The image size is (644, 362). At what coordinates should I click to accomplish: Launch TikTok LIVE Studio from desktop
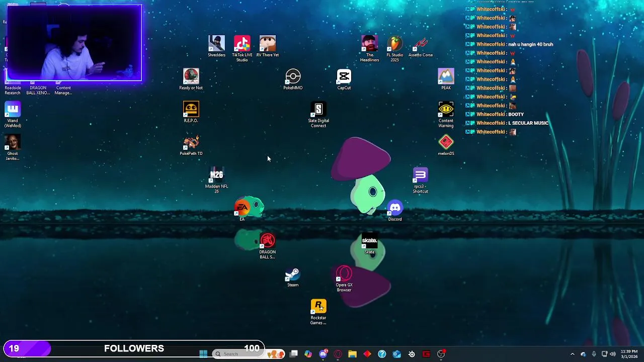[242, 48]
